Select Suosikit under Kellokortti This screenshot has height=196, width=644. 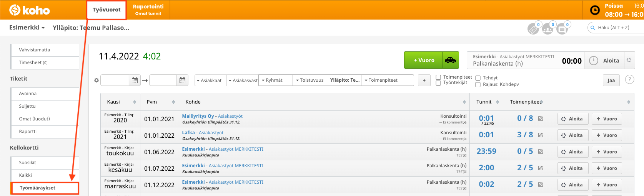tap(45, 163)
